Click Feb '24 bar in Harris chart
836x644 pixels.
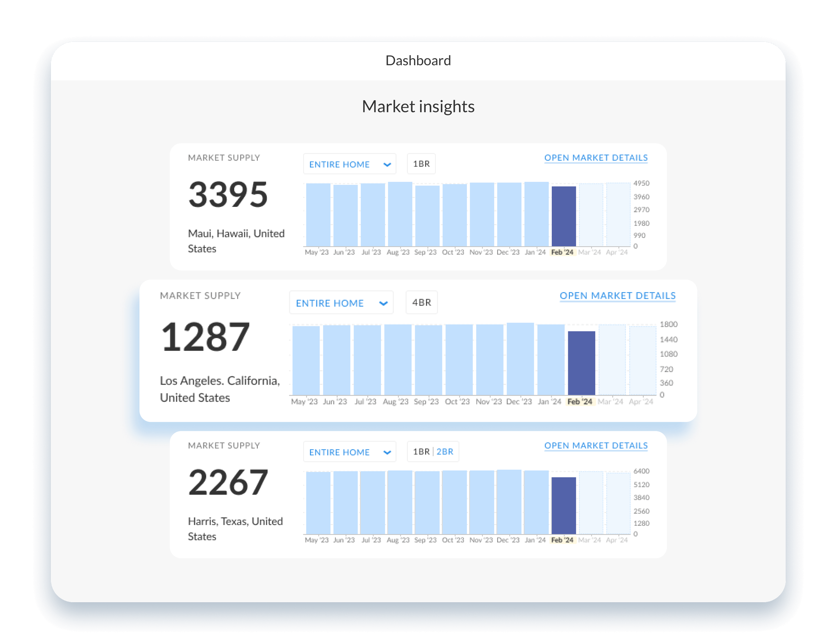563,506
